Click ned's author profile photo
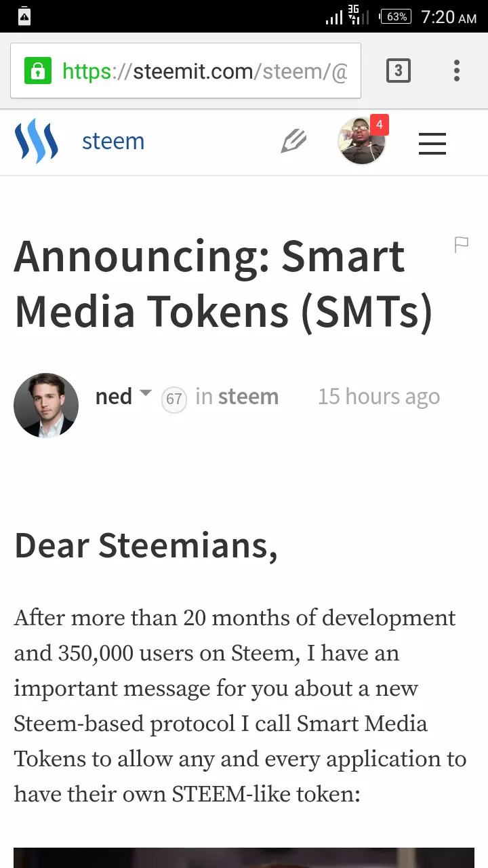 pos(46,406)
